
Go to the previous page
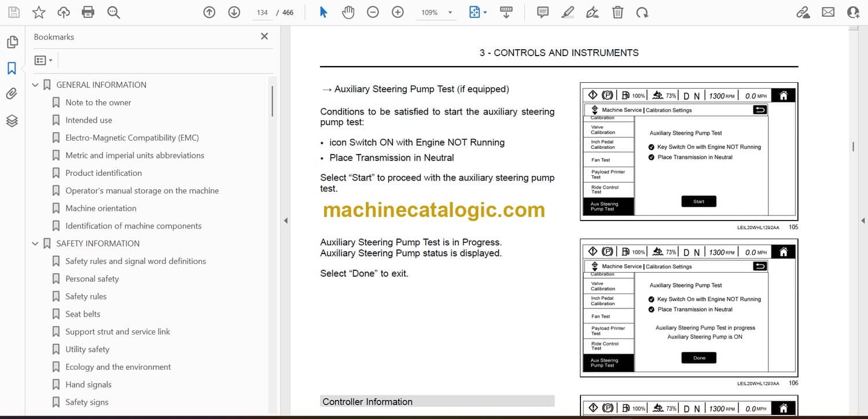coord(209,12)
